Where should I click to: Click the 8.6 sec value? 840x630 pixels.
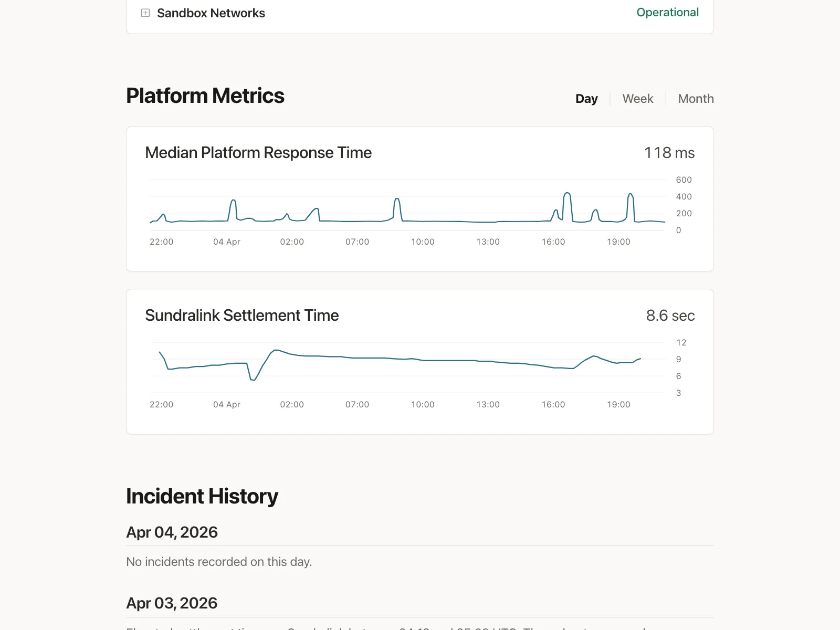tap(670, 316)
